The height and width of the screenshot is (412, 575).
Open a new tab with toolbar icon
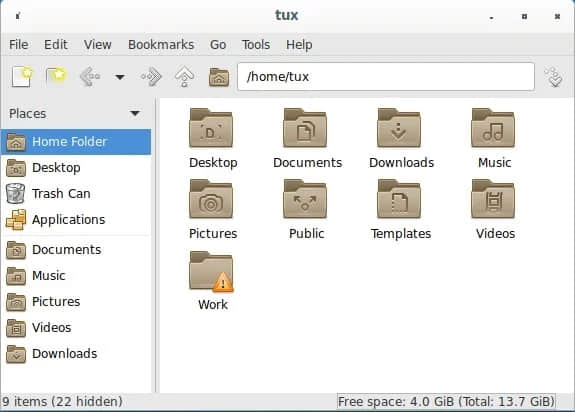56,77
